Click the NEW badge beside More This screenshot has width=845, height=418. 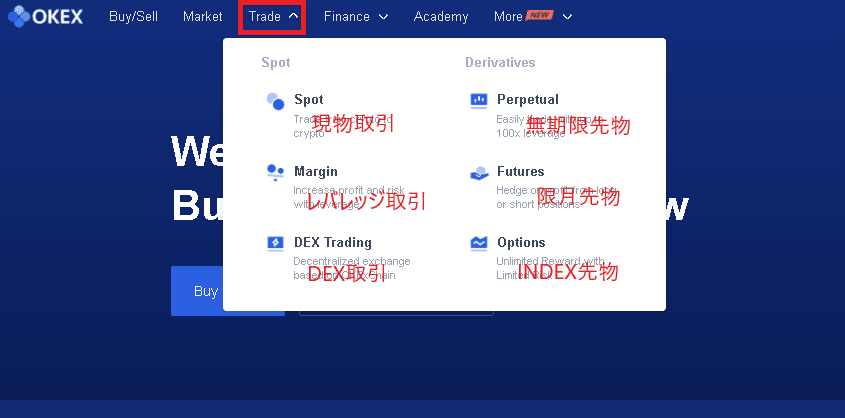539,15
